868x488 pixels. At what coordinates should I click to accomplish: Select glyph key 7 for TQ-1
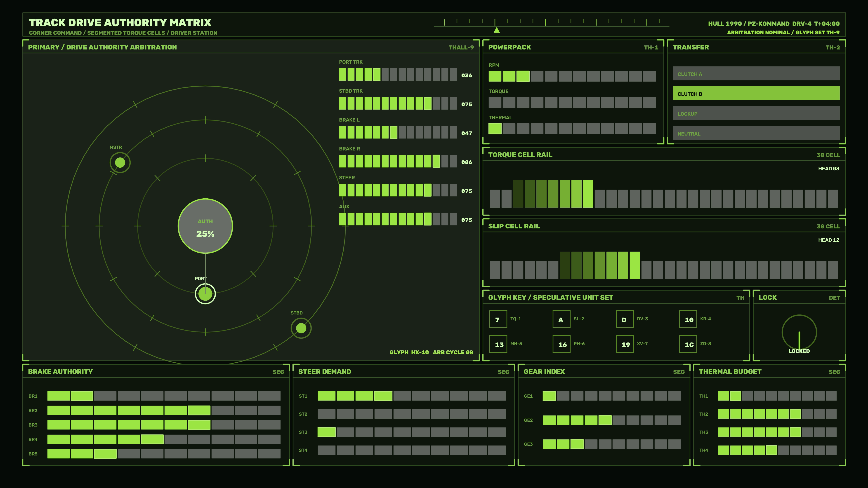pos(498,319)
